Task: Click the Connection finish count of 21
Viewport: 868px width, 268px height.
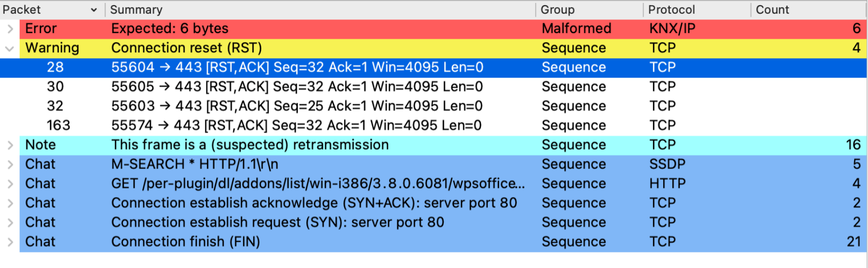Action: 854,242
